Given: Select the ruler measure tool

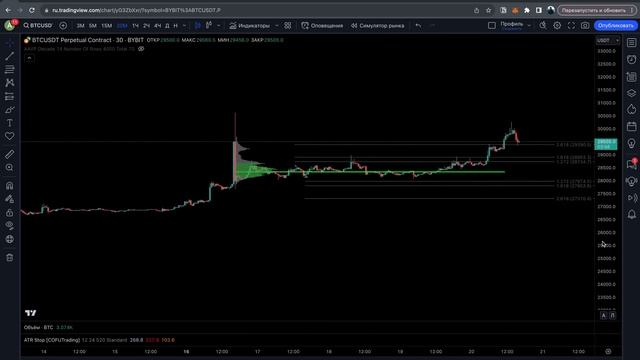Looking at the screenshot, I should pyautogui.click(x=9, y=154).
